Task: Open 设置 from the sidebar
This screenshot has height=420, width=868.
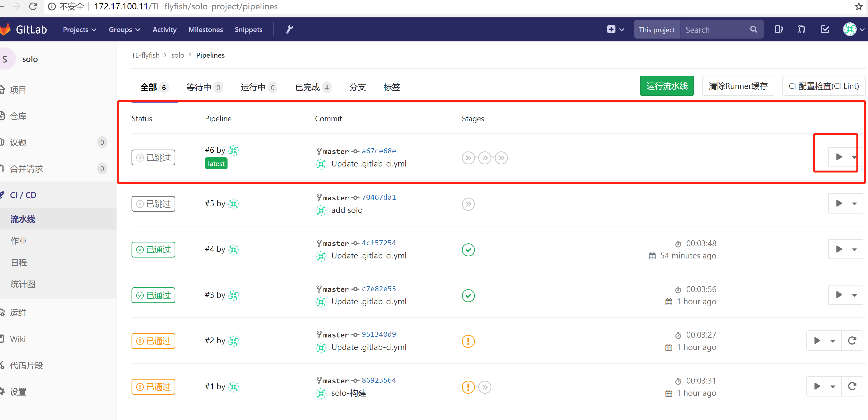Action: pyautogui.click(x=19, y=392)
